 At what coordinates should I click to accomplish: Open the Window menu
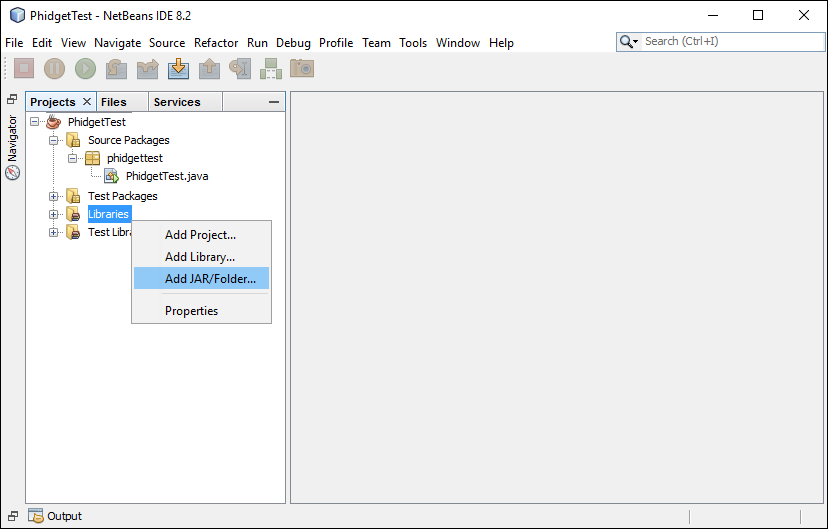[458, 43]
